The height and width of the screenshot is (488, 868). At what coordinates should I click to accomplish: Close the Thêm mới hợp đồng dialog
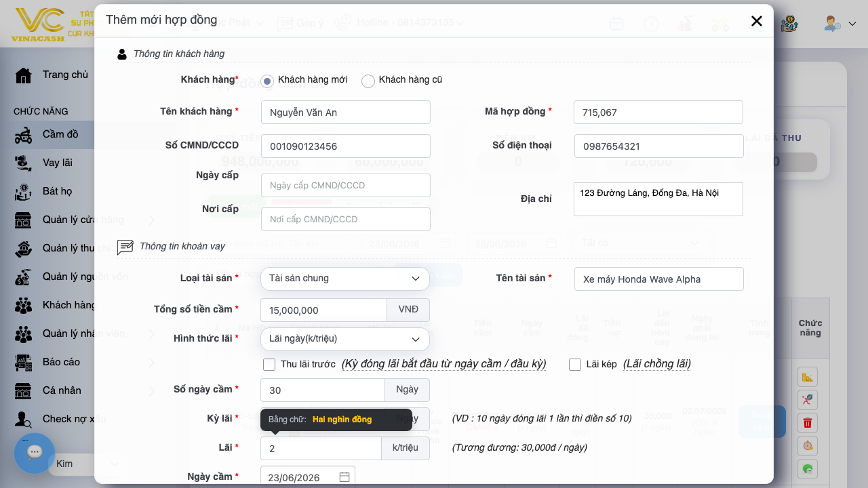757,21
